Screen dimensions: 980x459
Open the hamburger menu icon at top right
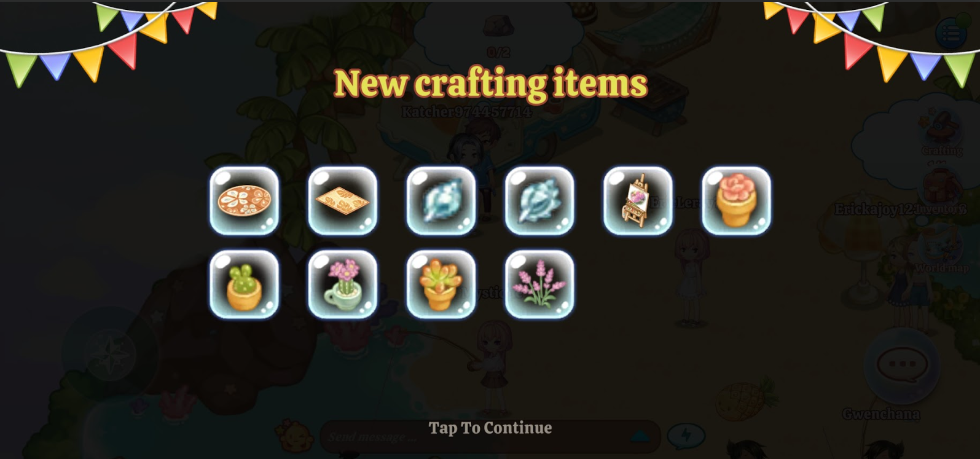(x=951, y=33)
